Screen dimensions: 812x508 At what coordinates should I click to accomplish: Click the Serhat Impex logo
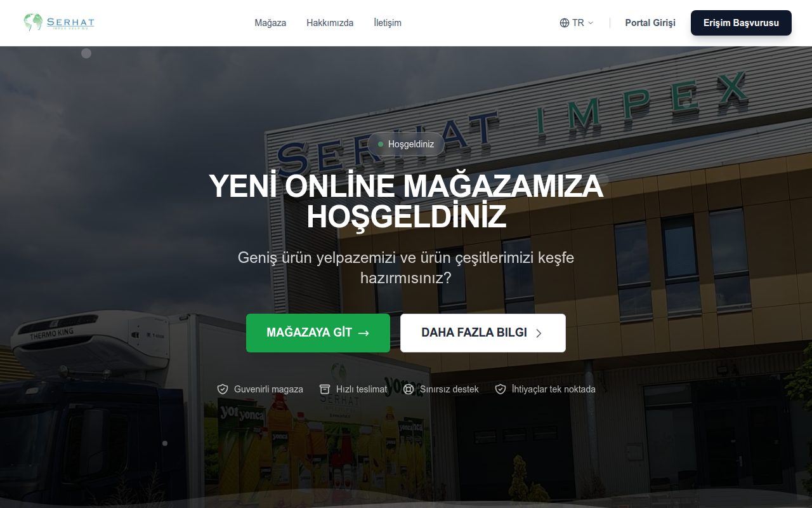[58, 22]
